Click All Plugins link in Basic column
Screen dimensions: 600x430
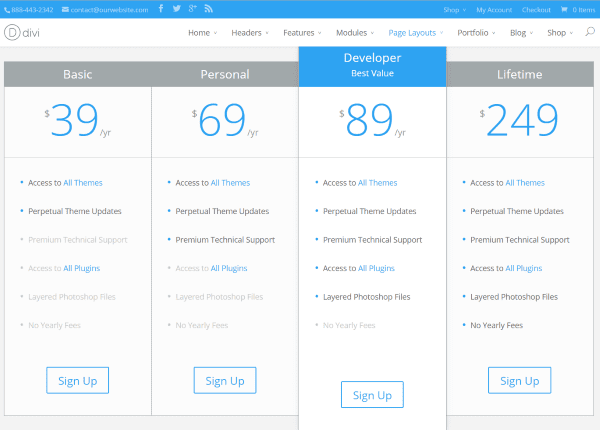(82, 268)
